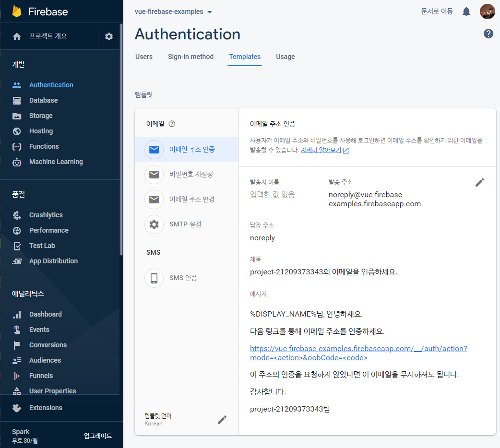
Task: Click the sidebar vertical scrollbar
Action: (x=121, y=140)
